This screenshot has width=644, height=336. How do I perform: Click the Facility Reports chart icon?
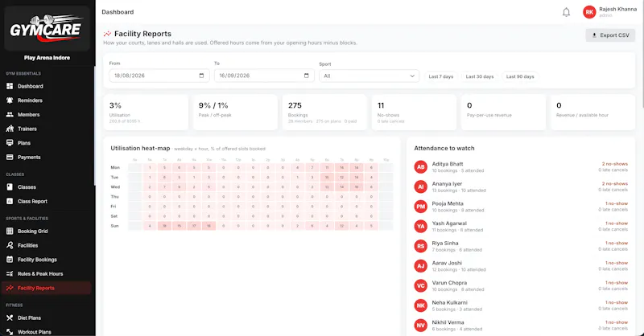[x=10, y=288]
